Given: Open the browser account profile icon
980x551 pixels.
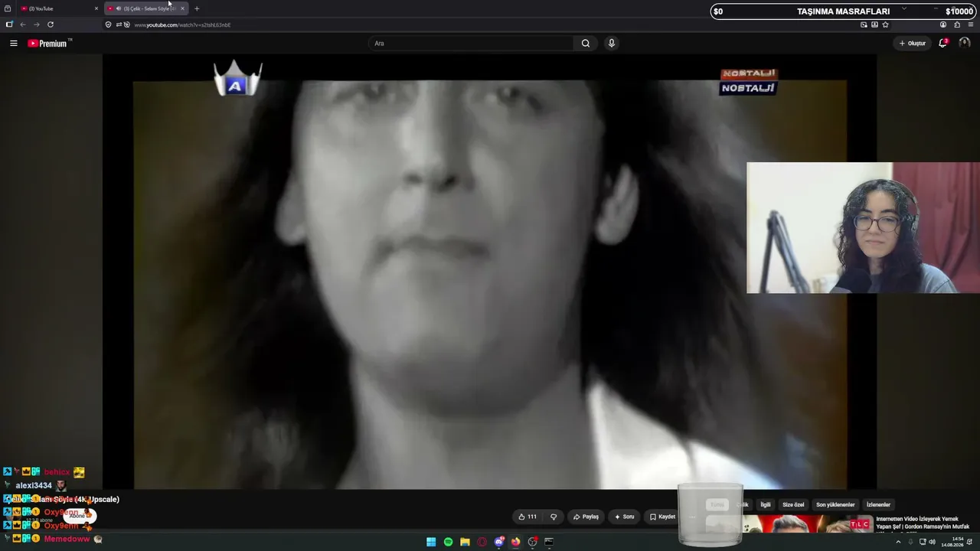Looking at the screenshot, I should coord(943,24).
